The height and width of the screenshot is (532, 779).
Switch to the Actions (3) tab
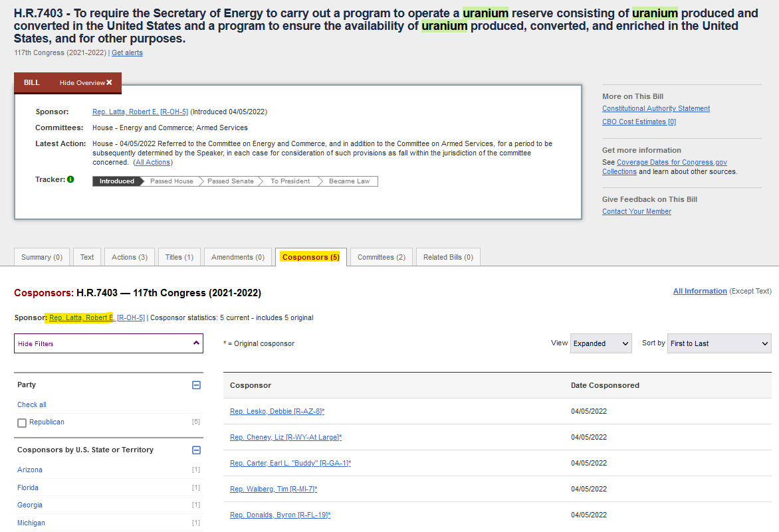(130, 257)
